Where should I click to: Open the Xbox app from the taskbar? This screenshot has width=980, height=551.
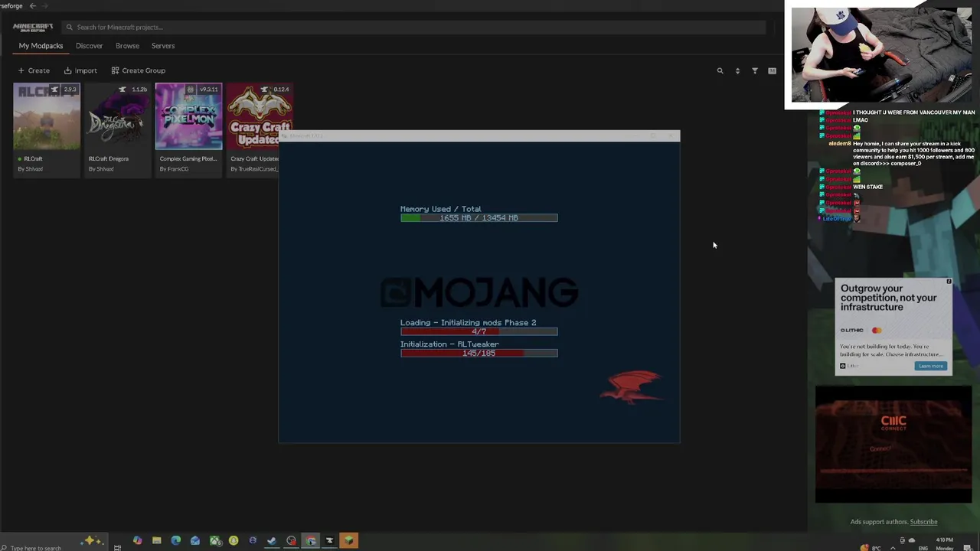coord(214,541)
